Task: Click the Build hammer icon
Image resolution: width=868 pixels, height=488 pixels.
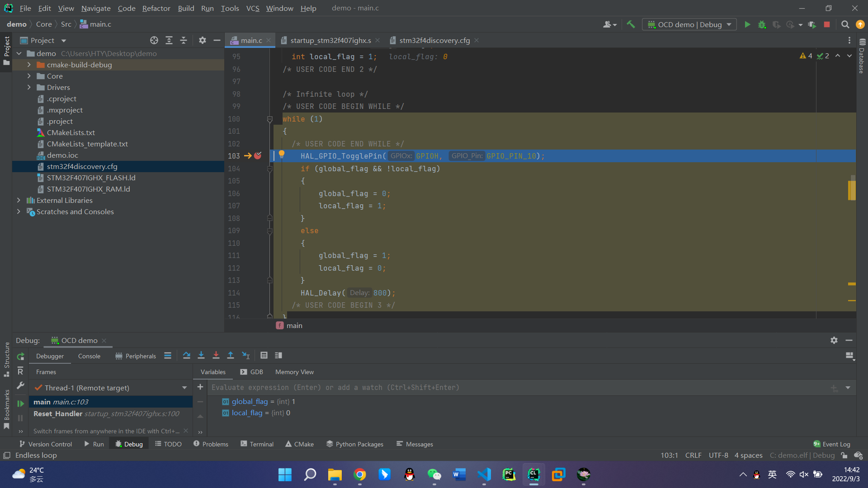Action: (631, 24)
